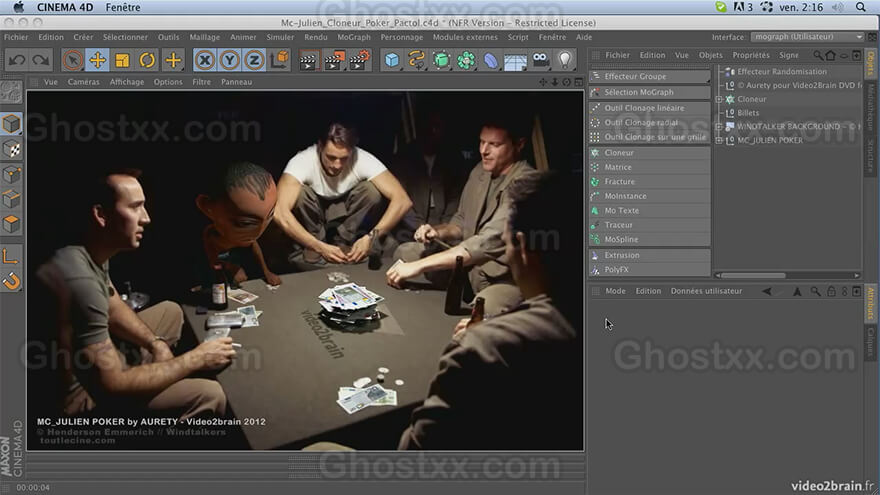Select Matrice in the MoGraph list
Screen dimensions: 880x495
(650, 167)
